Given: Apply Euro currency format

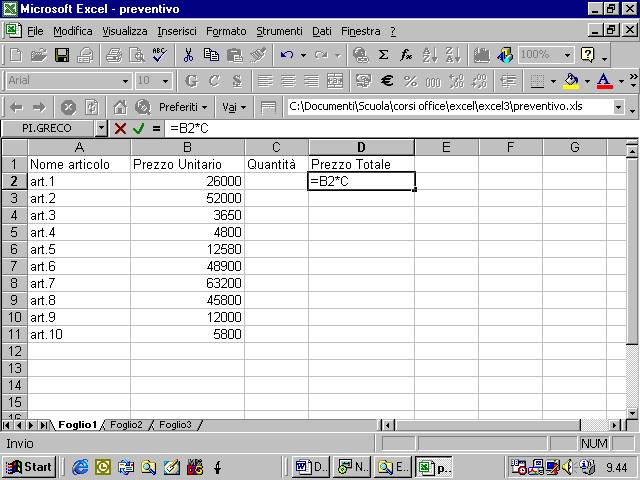Looking at the screenshot, I should click(x=387, y=81).
